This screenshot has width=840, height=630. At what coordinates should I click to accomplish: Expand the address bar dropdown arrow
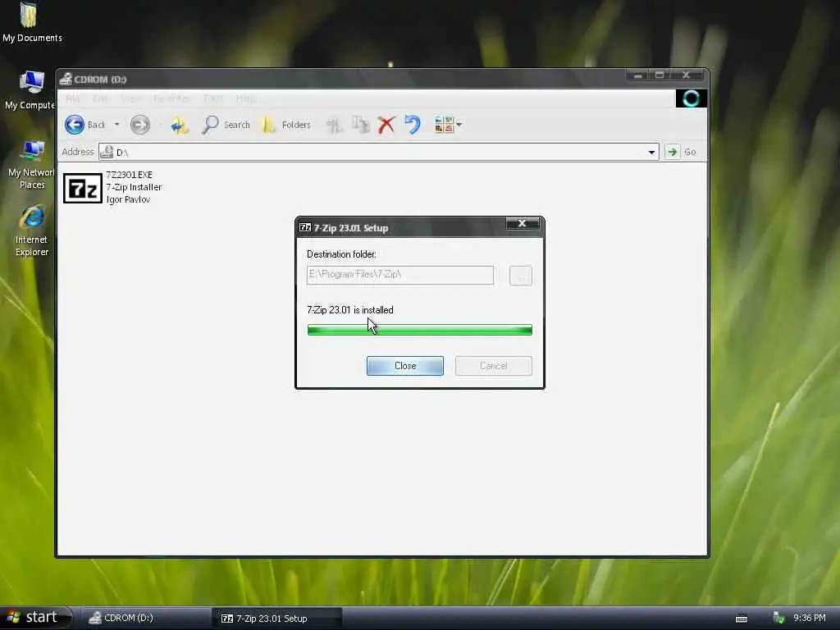[x=651, y=152]
